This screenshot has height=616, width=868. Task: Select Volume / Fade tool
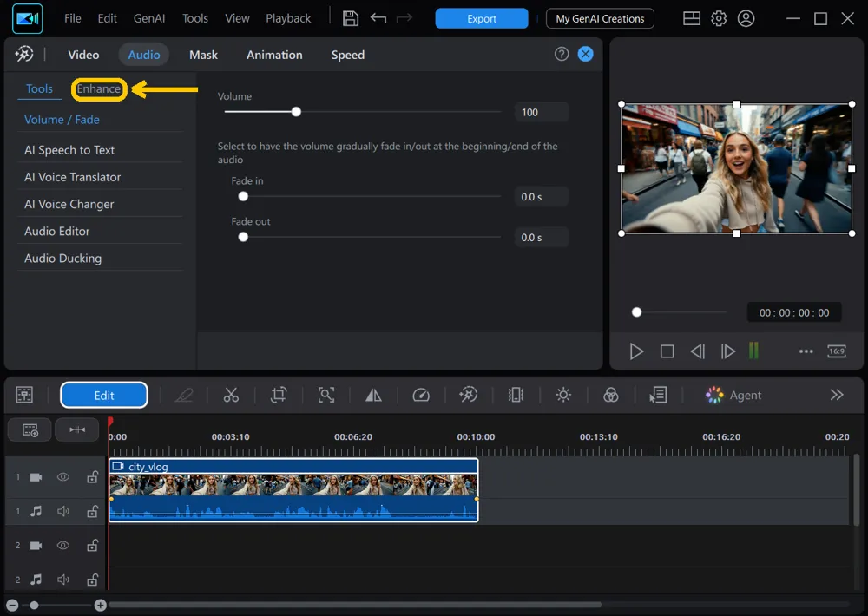coord(62,120)
